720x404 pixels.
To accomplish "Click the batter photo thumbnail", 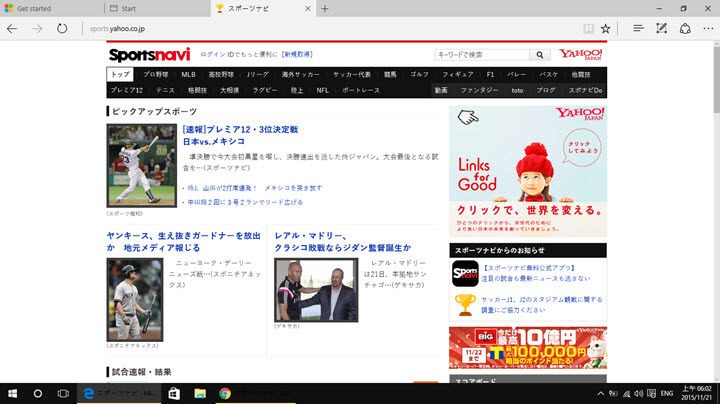I will 141,166.
